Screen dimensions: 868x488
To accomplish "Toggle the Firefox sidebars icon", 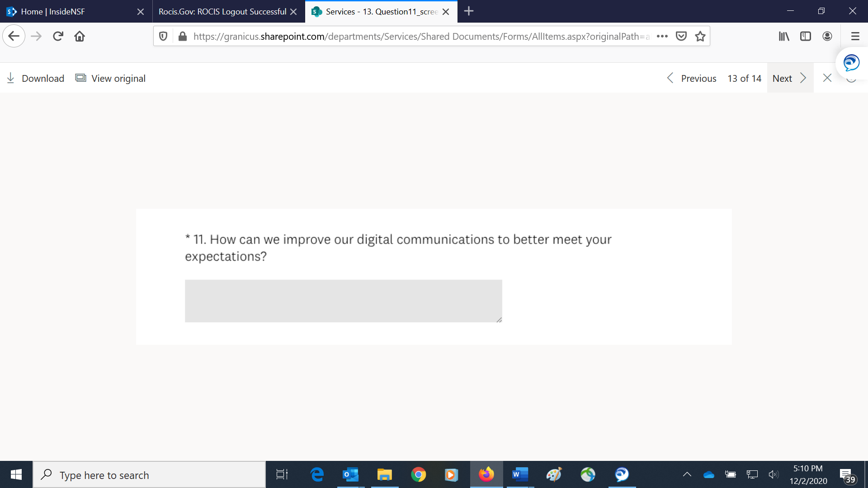I will click(805, 36).
